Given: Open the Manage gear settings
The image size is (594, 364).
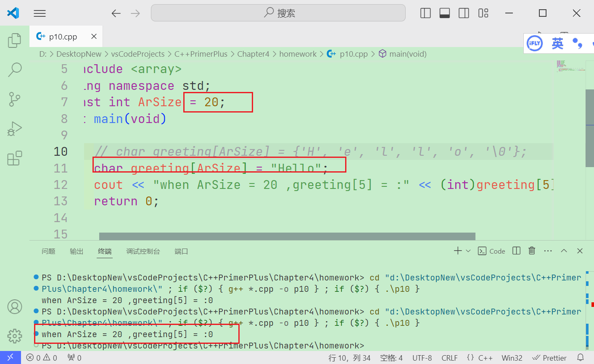Looking at the screenshot, I should pyautogui.click(x=15, y=336).
